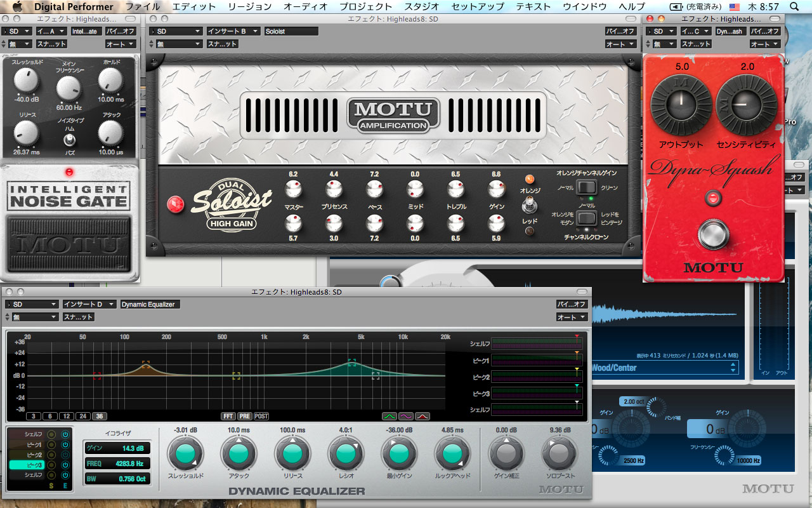The image size is (812, 508).
Task: Click the バイ...オフ bypass button in Dynamic Equalizer window
Action: 572,304
